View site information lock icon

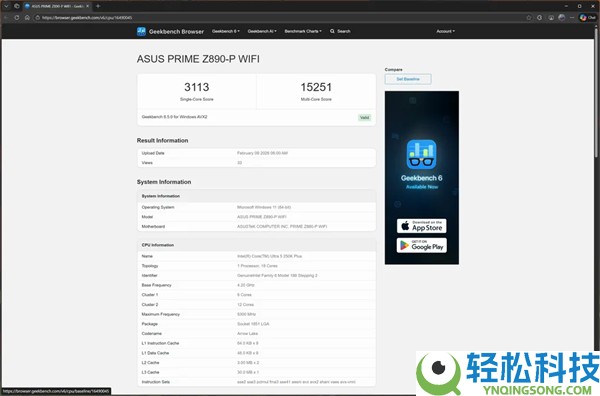click(38, 18)
